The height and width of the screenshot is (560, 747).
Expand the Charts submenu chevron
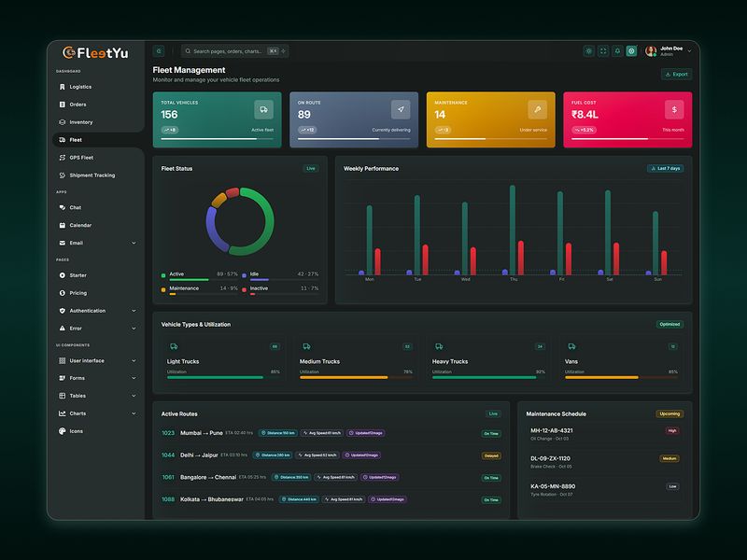click(x=134, y=413)
